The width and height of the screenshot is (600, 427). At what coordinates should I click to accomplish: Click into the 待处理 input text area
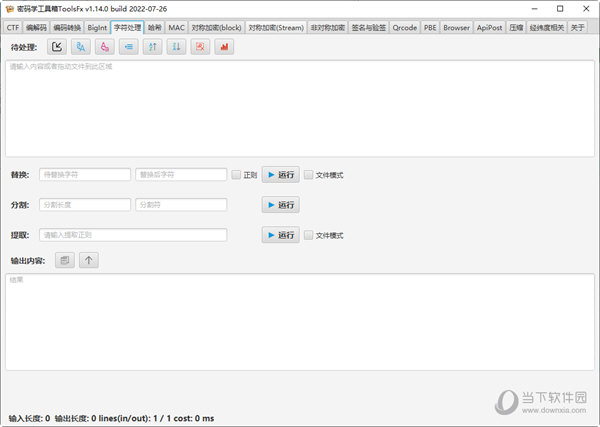pos(300,108)
